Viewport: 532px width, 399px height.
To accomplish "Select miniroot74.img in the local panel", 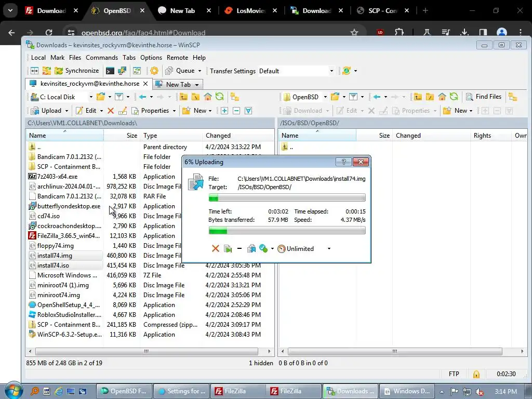I will pyautogui.click(x=59, y=295).
